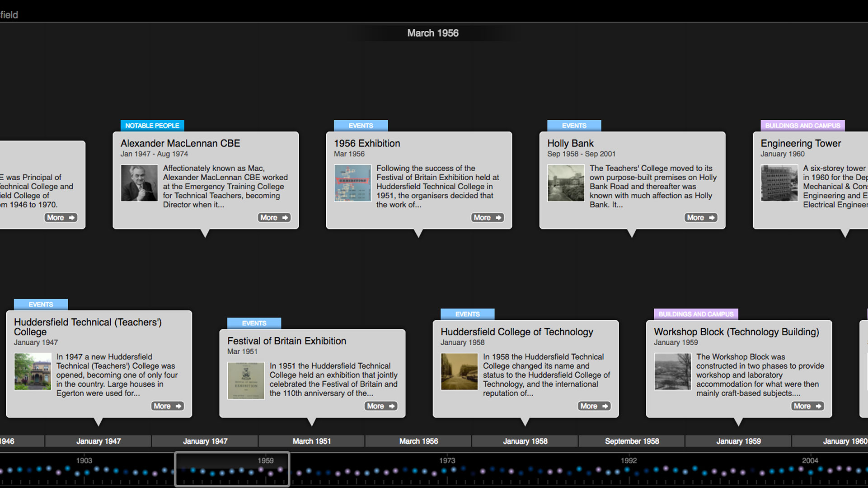Screen dimensions: 868x488
Task: Click Alexander MacLennan portrait thumbnail
Action: (139, 183)
